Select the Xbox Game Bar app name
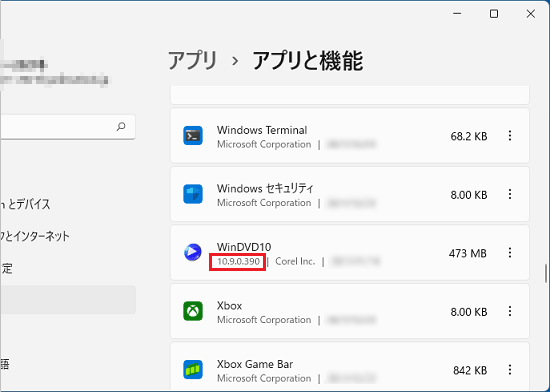 [x=255, y=364]
